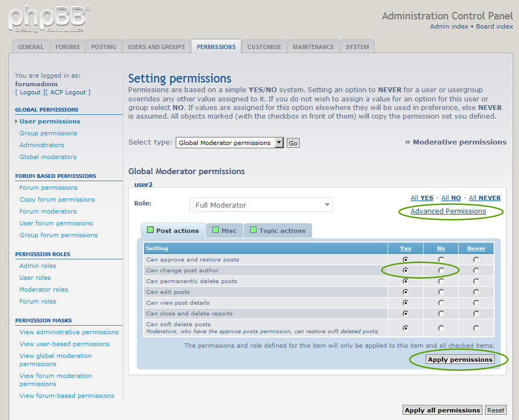Open the Maintenance tab
This screenshot has height=420, width=519.
[x=313, y=47]
